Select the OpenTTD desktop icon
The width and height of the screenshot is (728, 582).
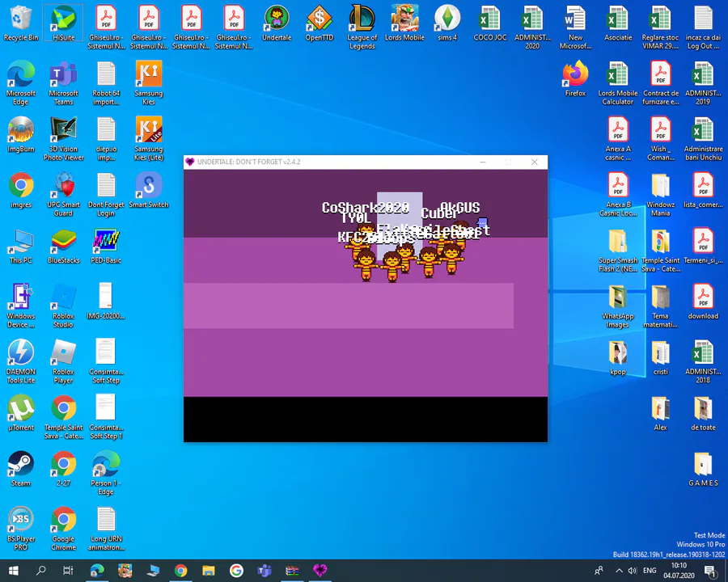(320, 23)
